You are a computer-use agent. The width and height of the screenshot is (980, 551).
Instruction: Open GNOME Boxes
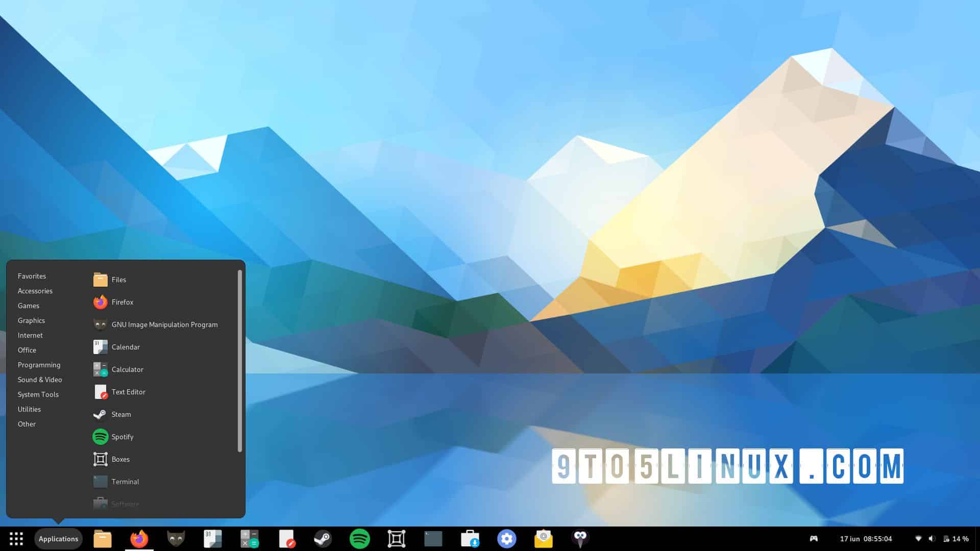[x=120, y=459]
